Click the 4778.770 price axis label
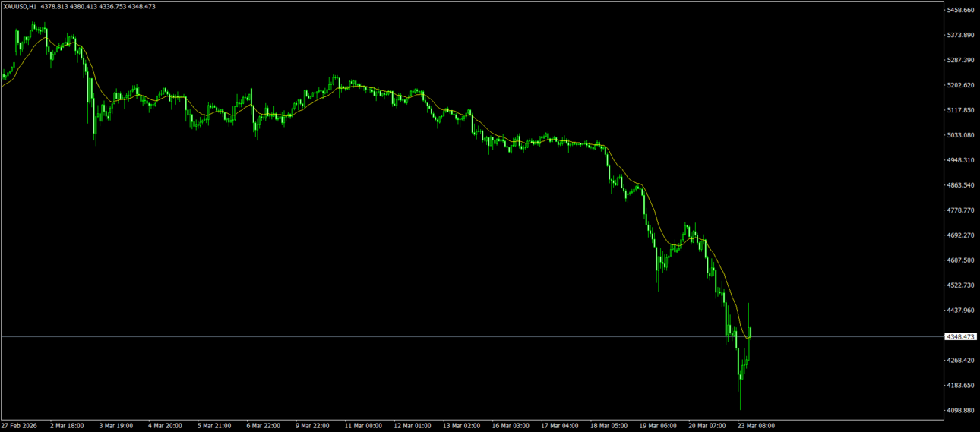The image size is (980, 432). coord(961,210)
